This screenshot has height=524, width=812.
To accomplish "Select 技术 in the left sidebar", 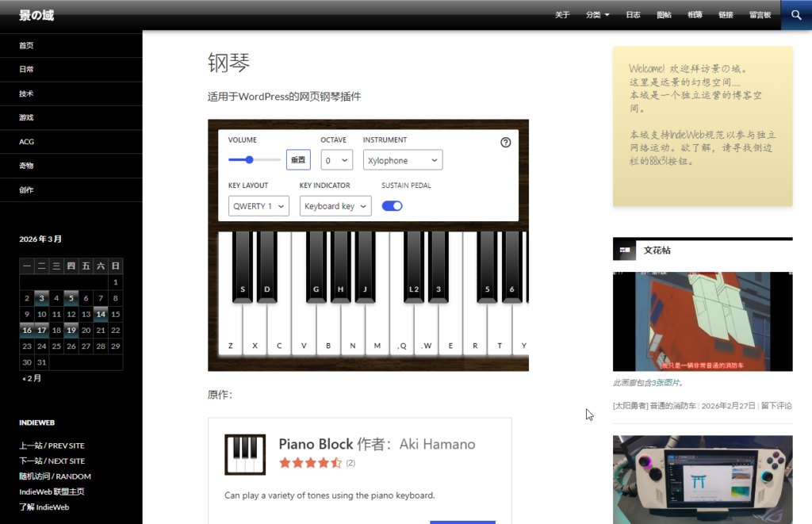I will (x=27, y=94).
